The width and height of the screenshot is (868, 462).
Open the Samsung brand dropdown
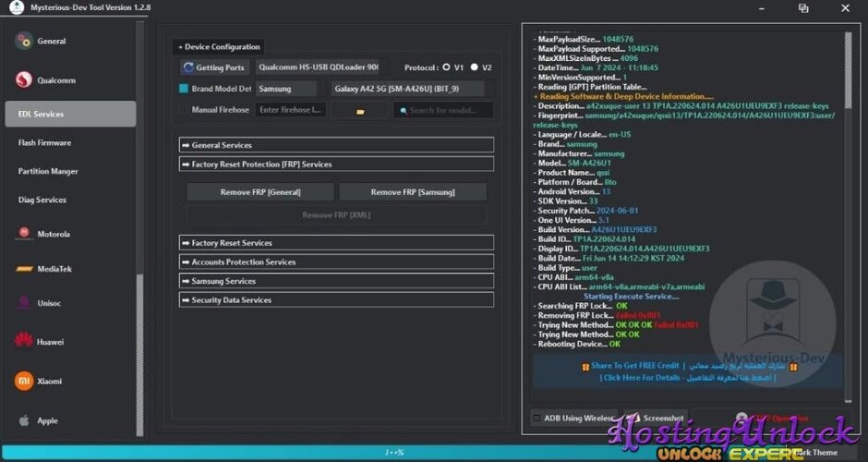286,89
